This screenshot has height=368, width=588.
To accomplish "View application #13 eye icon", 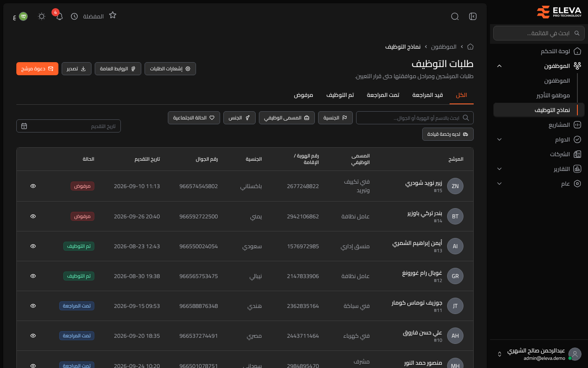I will (x=33, y=246).
